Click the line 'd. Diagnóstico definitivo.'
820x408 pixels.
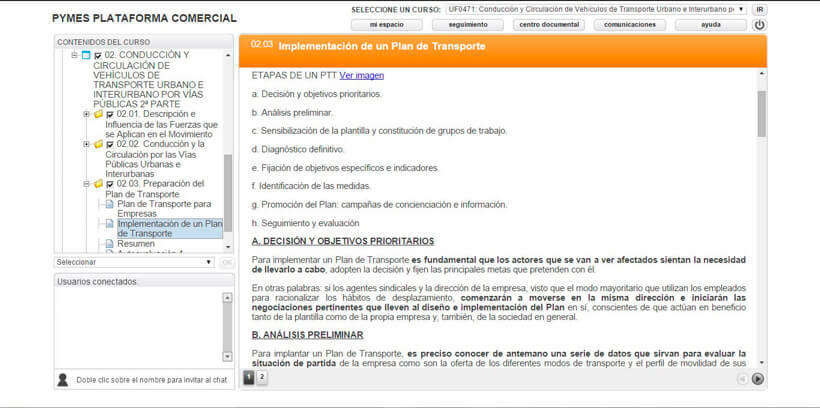click(298, 150)
